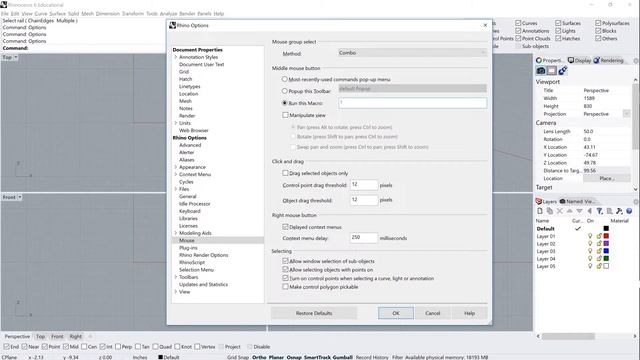Open the Named Views tab
The image size is (640, 360).
[578, 201]
